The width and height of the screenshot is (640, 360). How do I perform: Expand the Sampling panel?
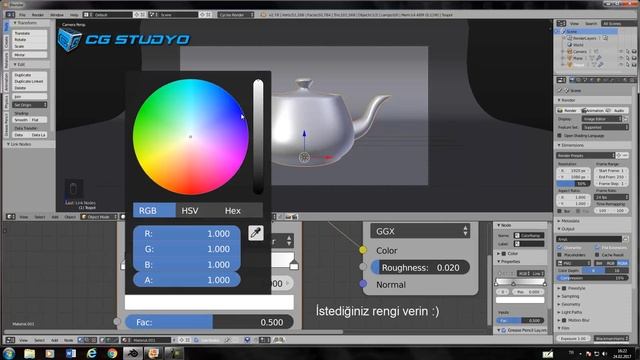pos(569,296)
